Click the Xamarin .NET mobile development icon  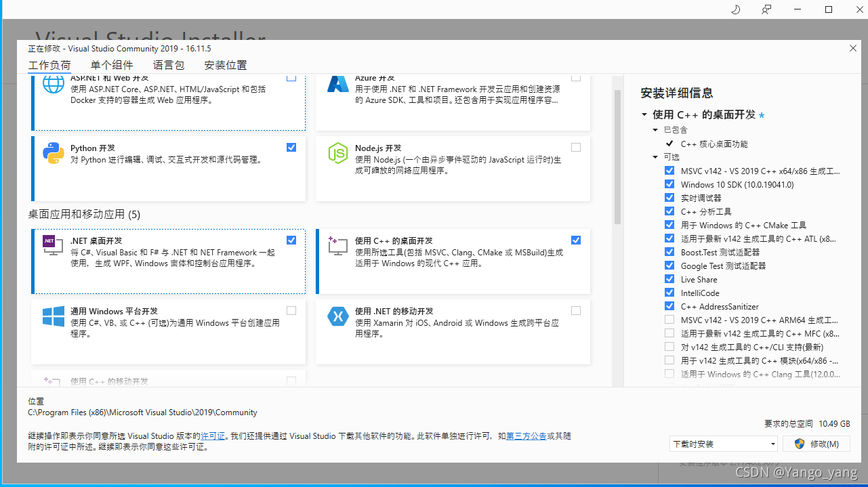(338, 316)
